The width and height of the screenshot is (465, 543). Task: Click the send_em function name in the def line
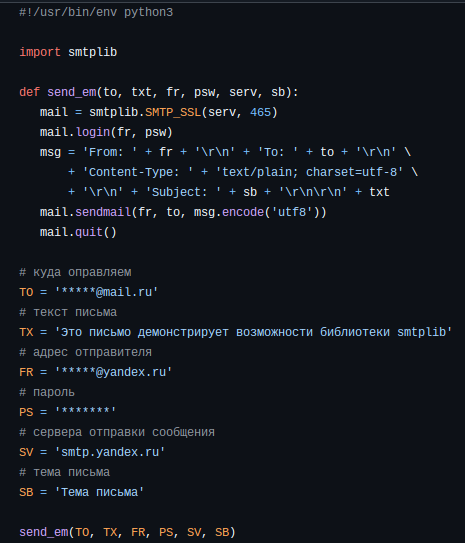72,92
